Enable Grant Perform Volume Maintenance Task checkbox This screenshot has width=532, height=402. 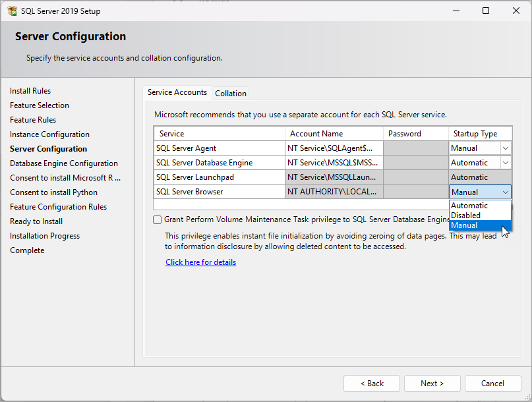pos(157,220)
